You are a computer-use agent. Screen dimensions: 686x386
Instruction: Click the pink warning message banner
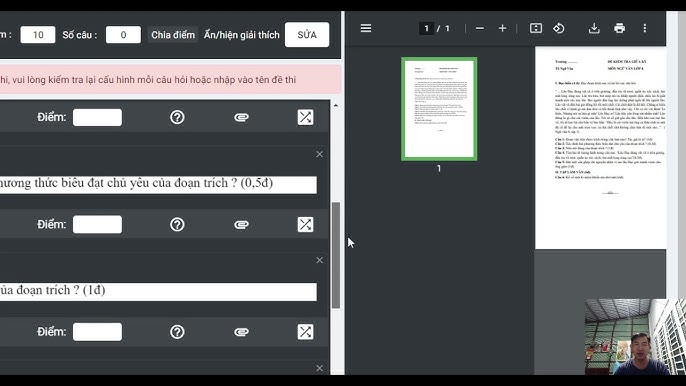tap(170, 80)
